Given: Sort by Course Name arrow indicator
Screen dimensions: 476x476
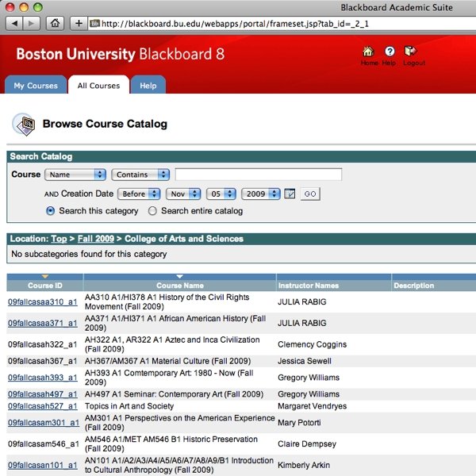Looking at the screenshot, I should tap(180, 276).
